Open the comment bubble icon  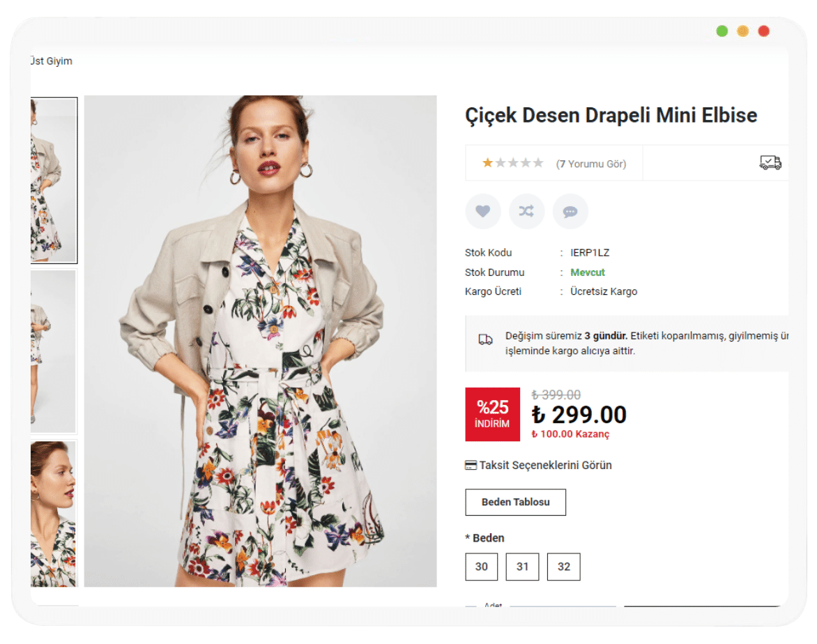coord(570,211)
